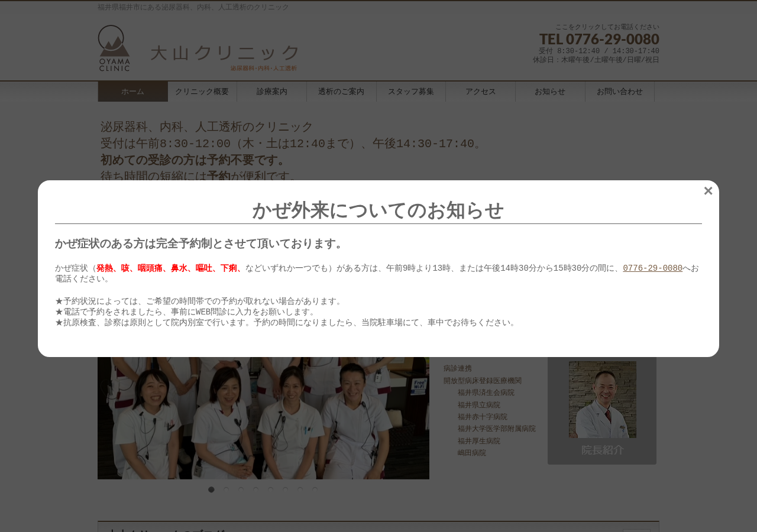The image size is (757, 532).
Task: Open the 福井県済生会病院 link
Action: coord(486,392)
